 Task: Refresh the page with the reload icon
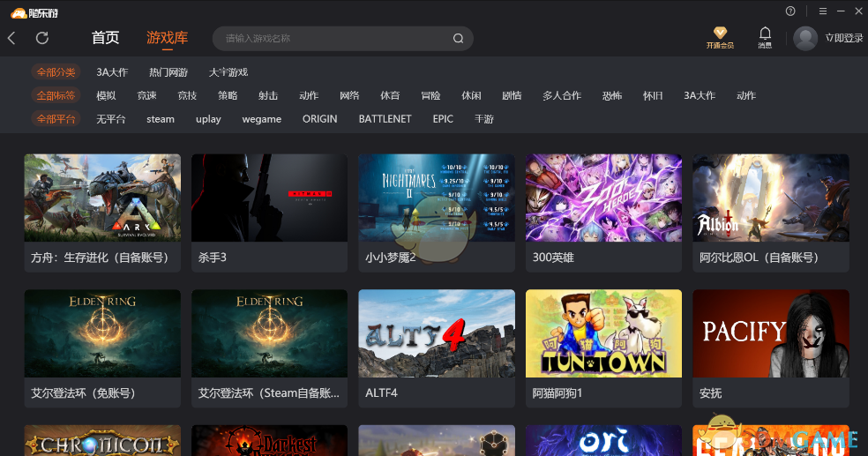(x=42, y=38)
